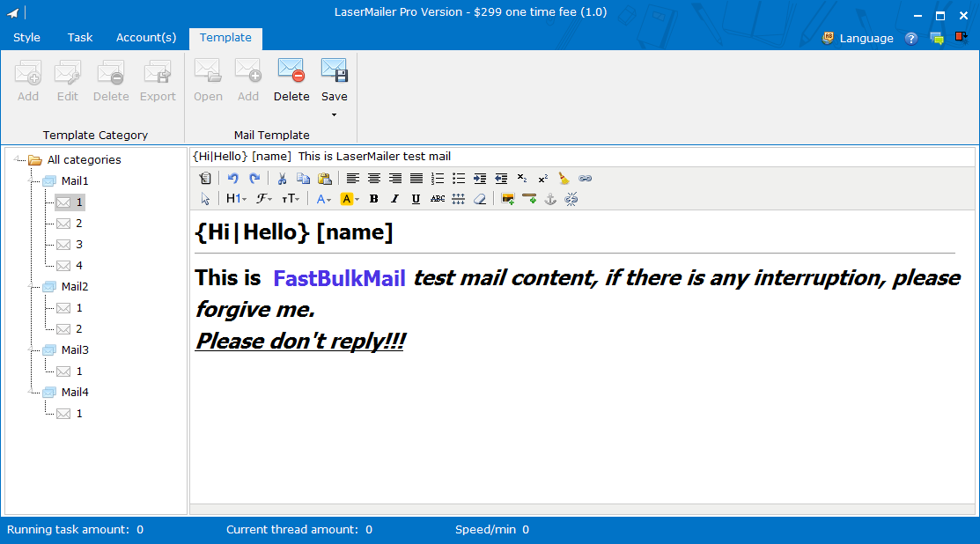This screenshot has height=544, width=980.
Task: Select template 4 under Mail1
Action: 70,266
